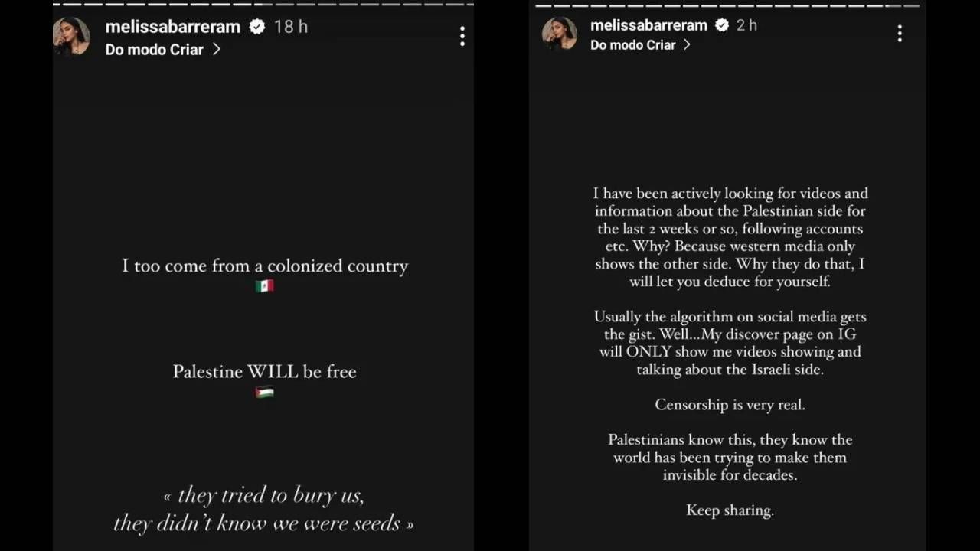Screen dimensions: 980x551
Task: Open the profile picture on the right story
Action: pos(560,34)
